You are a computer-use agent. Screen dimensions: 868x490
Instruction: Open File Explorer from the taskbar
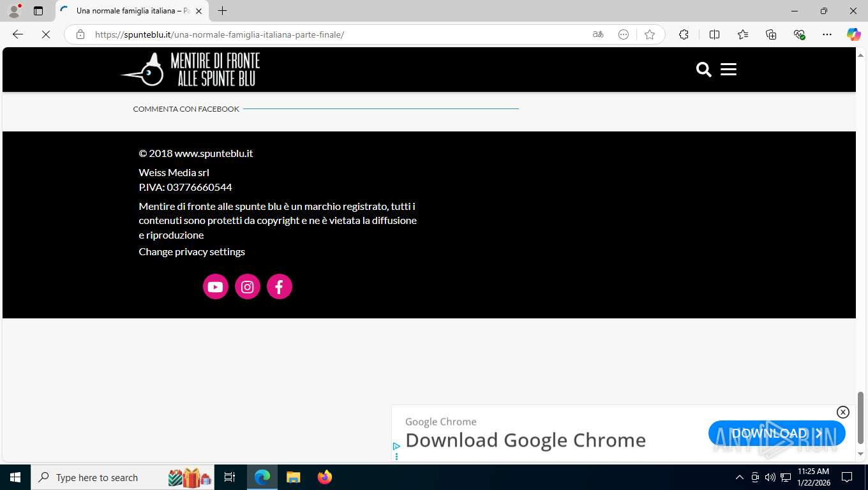(293, 477)
